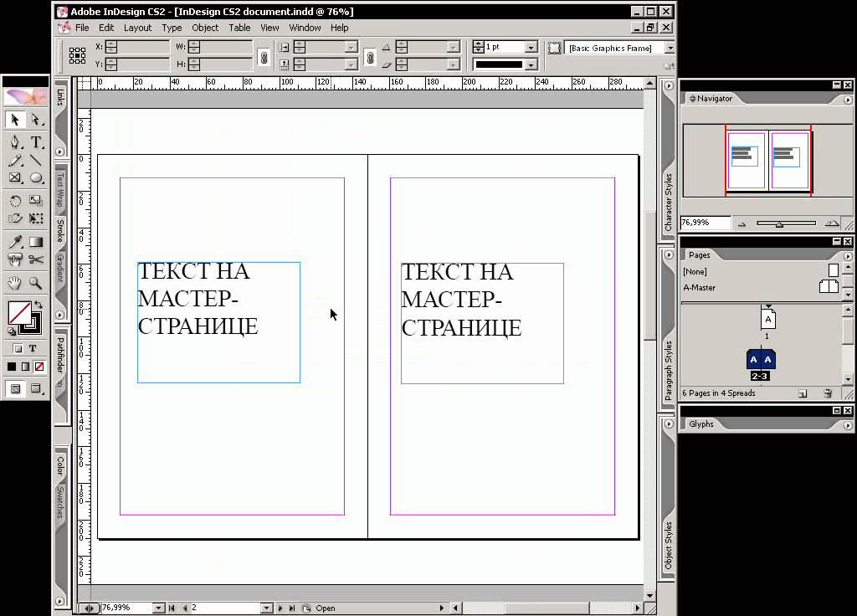Open the Glyphs panel flyout menu

click(847, 424)
